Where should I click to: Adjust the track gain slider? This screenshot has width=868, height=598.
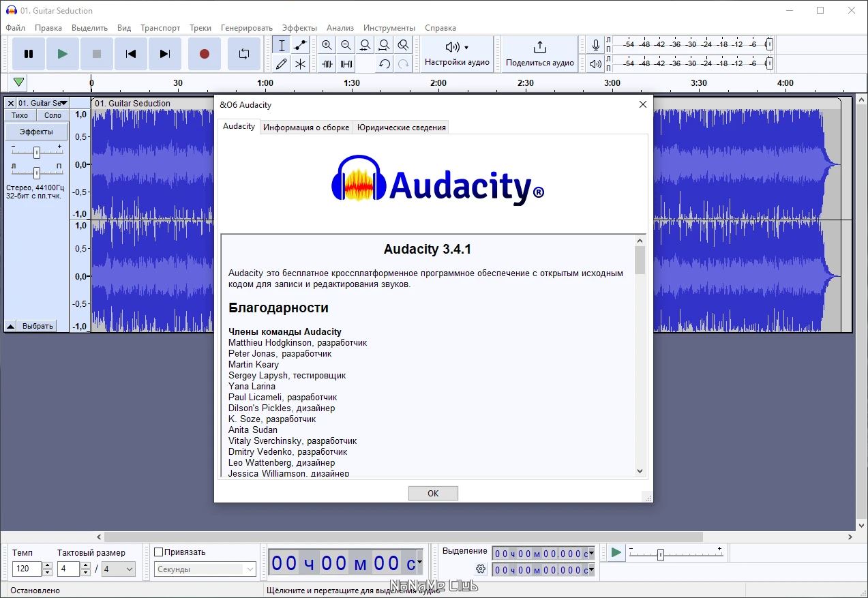click(37, 152)
